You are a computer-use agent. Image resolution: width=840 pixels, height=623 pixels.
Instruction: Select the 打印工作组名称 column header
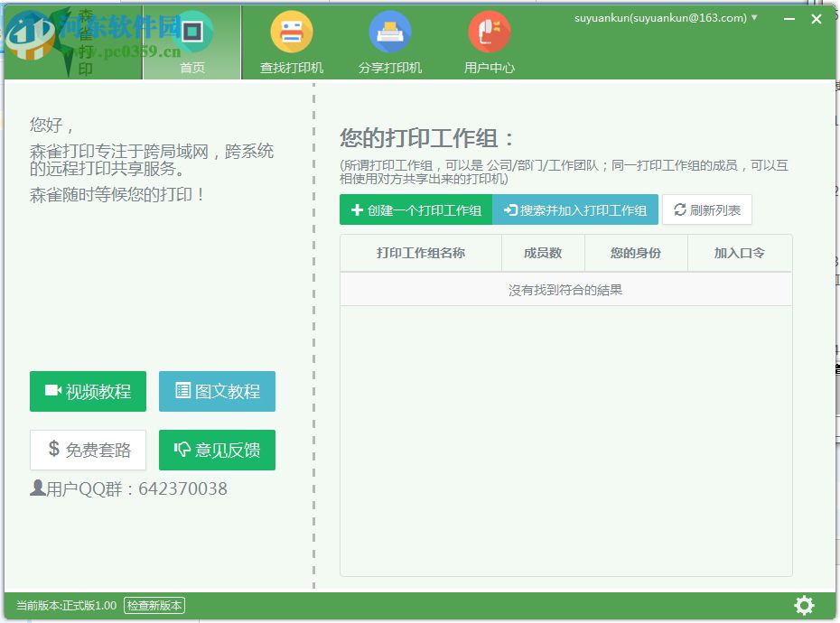pyautogui.click(x=421, y=253)
